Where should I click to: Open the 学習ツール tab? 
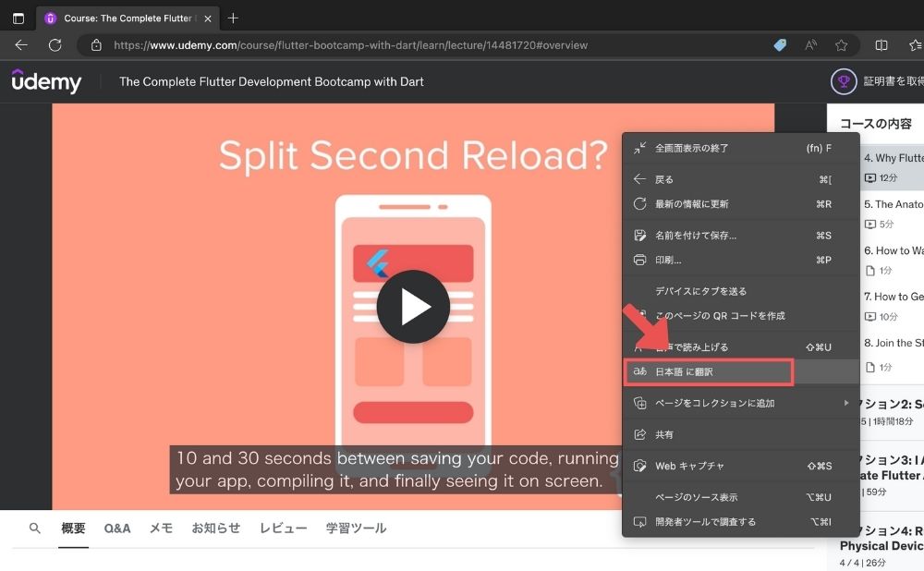[356, 528]
